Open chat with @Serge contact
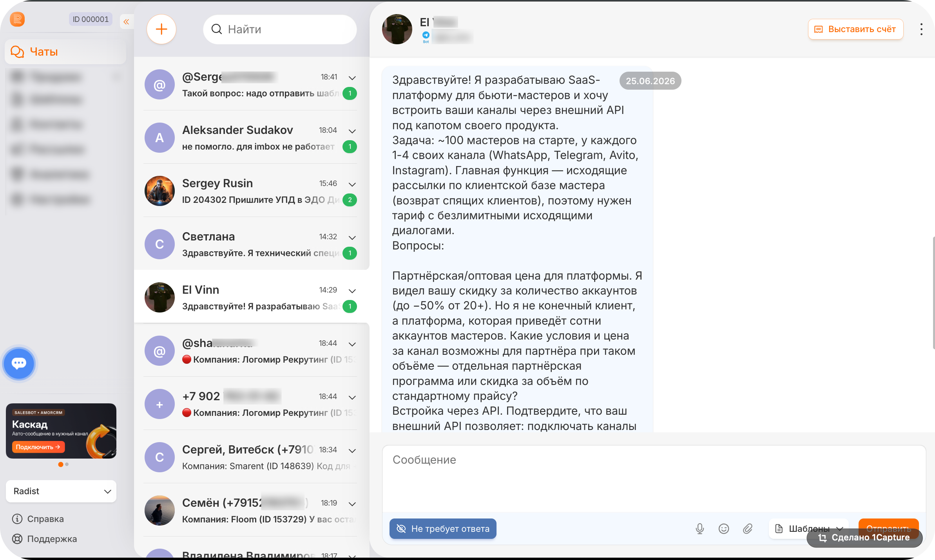This screenshot has width=935, height=560. [251, 84]
